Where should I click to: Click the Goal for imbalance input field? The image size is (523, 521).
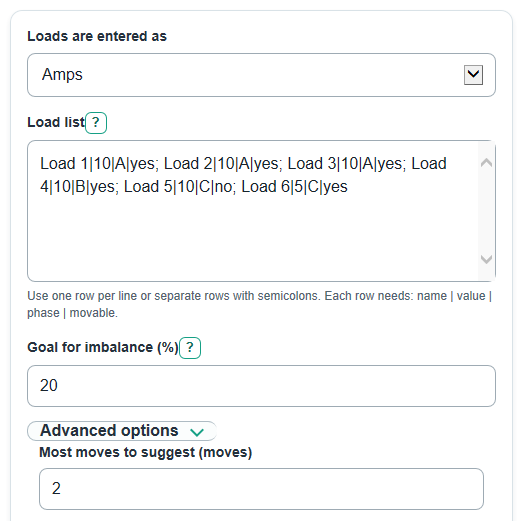tap(261, 386)
